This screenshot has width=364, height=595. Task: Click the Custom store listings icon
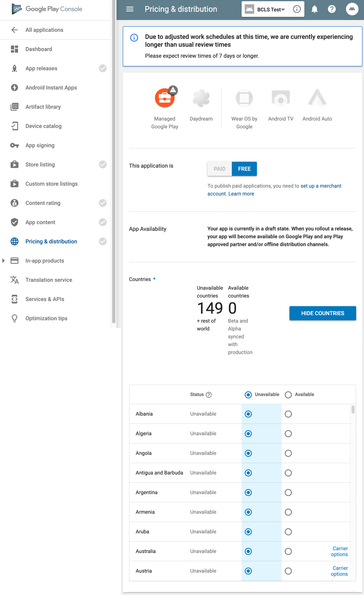pyautogui.click(x=15, y=184)
